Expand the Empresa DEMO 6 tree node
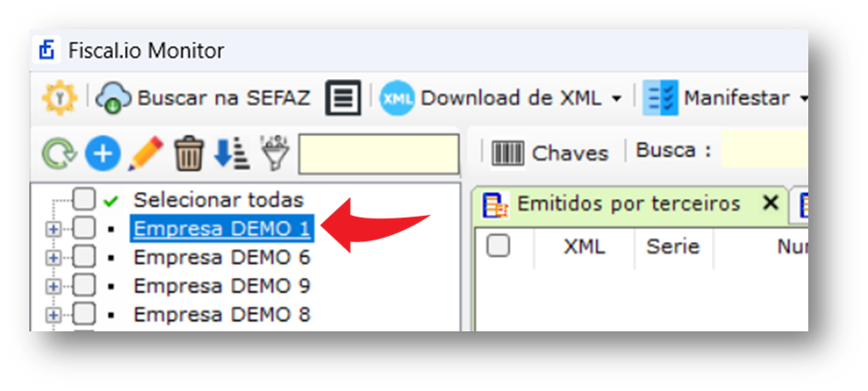This screenshot has height=391, width=868. [x=52, y=257]
